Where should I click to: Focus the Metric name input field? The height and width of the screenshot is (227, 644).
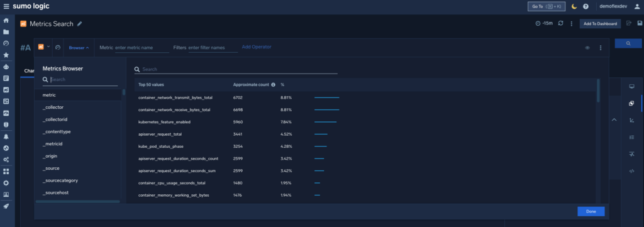click(142, 48)
